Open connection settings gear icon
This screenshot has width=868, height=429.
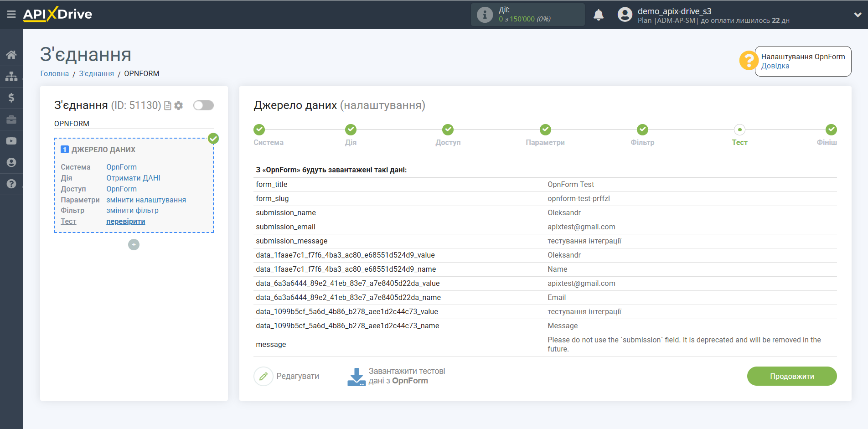tap(179, 105)
